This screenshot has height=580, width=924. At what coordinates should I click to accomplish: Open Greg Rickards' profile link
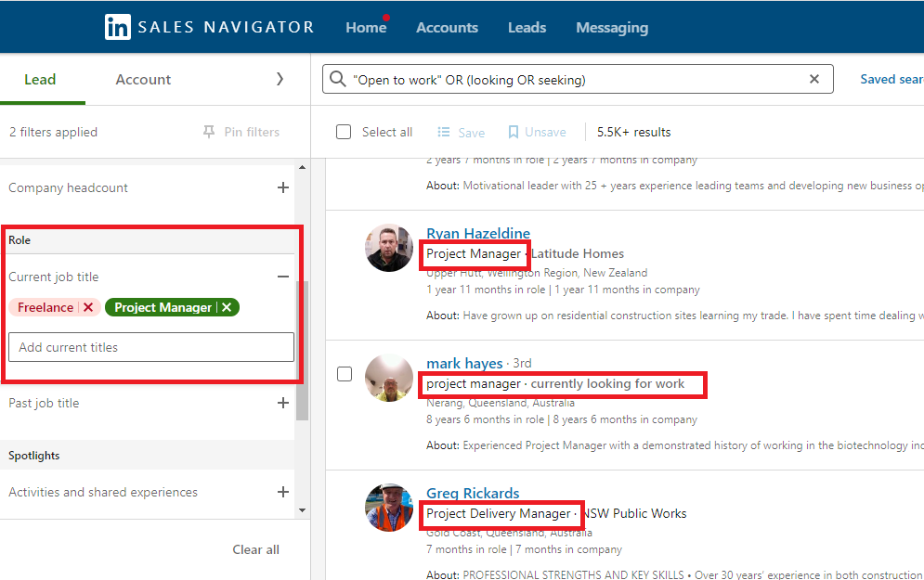pyautogui.click(x=474, y=493)
